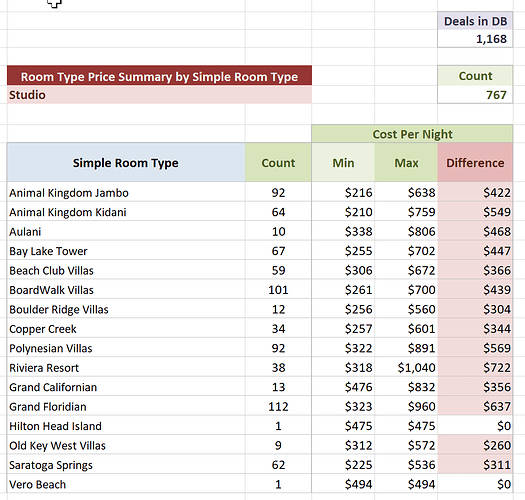
Task: Select the Room Type Price Summary title cell
Action: pyautogui.click(x=159, y=76)
